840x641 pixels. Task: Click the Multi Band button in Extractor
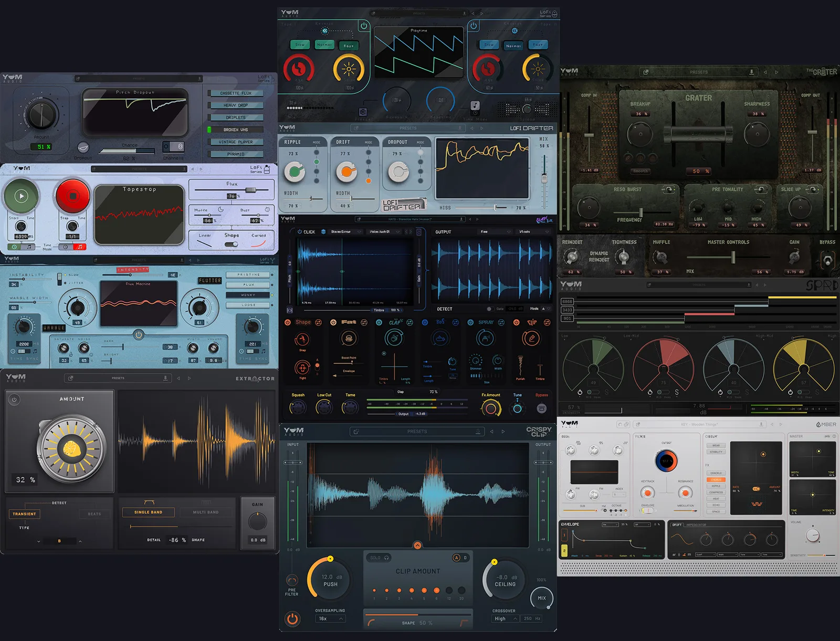tap(206, 512)
